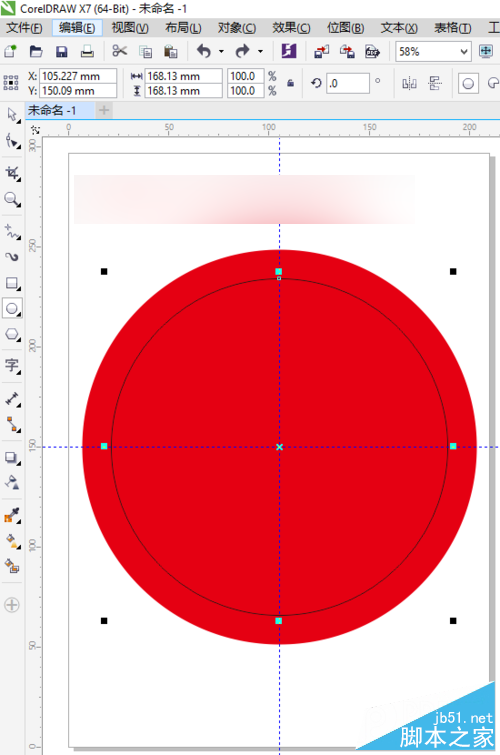Select the Parallel Dimension tool

point(12,399)
